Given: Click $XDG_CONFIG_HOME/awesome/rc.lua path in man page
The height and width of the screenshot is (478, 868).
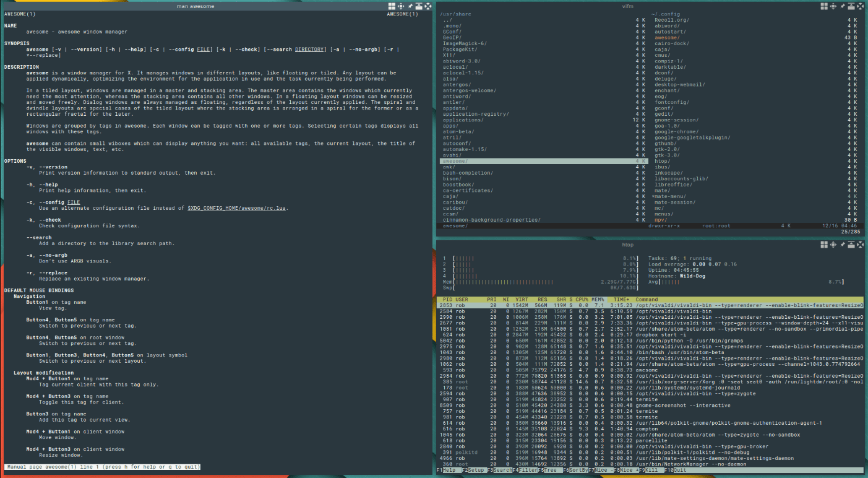Looking at the screenshot, I should [238, 208].
